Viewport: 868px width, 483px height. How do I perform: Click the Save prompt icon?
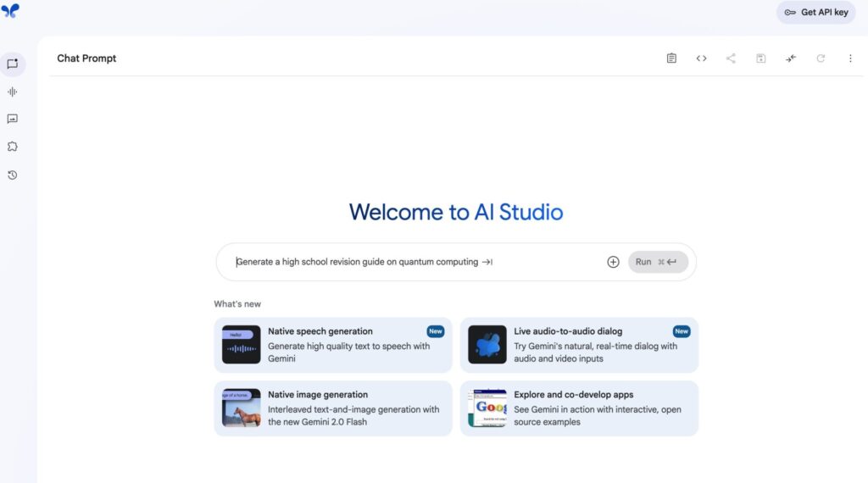(761, 58)
